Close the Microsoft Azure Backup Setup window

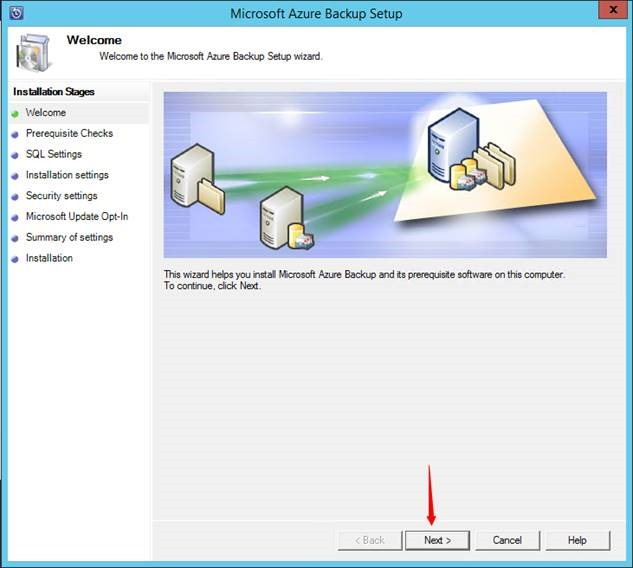(613, 10)
